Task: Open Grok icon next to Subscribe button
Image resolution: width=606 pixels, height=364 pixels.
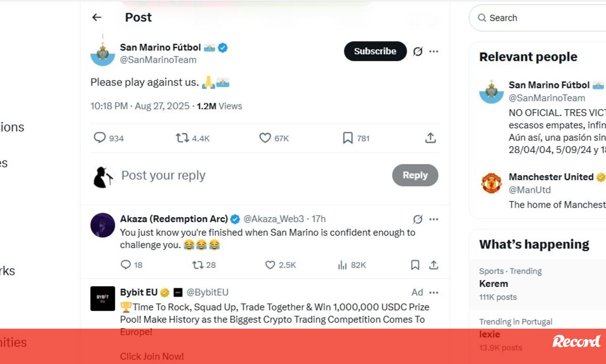Action: (x=418, y=51)
